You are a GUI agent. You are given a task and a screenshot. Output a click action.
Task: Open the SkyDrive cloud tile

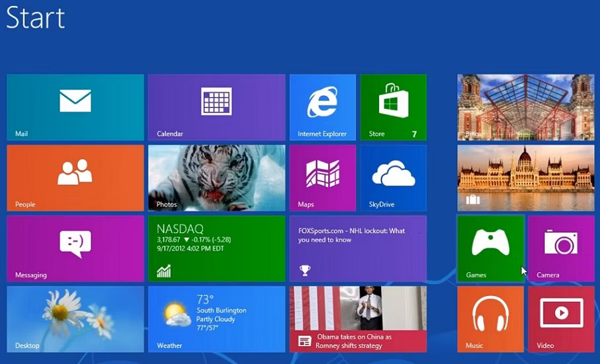[x=393, y=178]
